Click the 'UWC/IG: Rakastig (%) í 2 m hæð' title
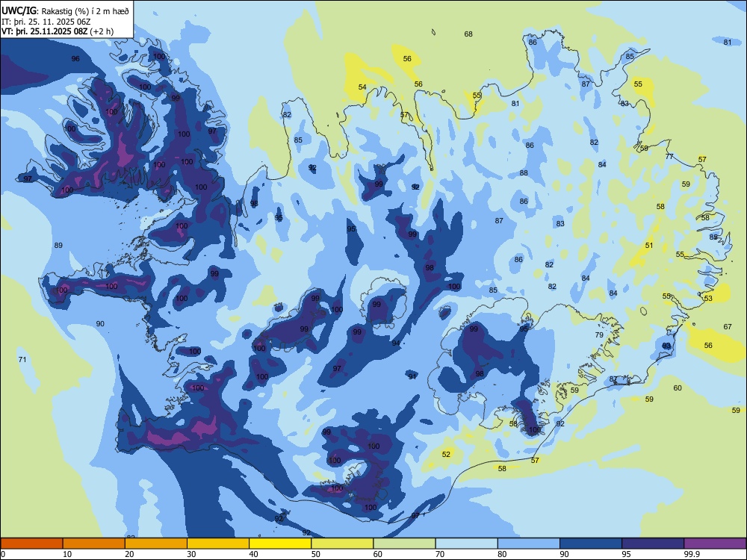The height and width of the screenshot is (560, 747). [x=65, y=11]
